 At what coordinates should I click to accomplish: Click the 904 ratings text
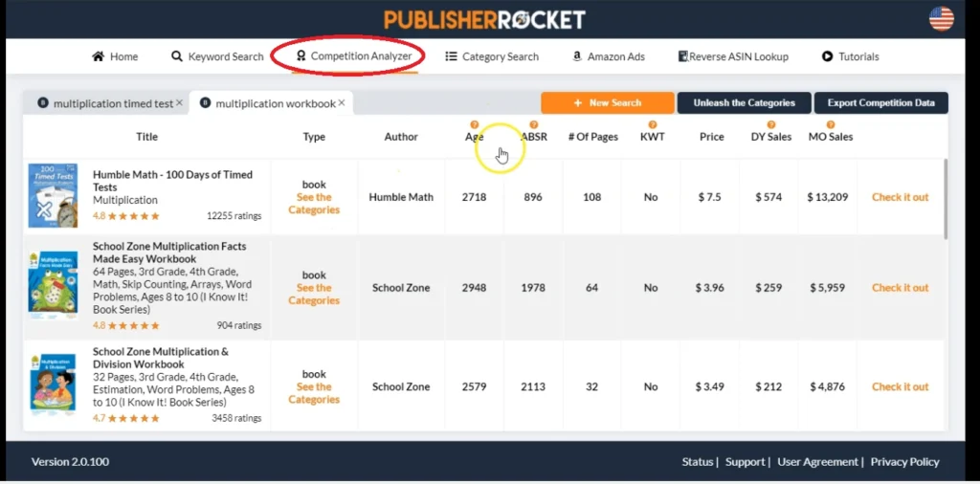(238, 325)
